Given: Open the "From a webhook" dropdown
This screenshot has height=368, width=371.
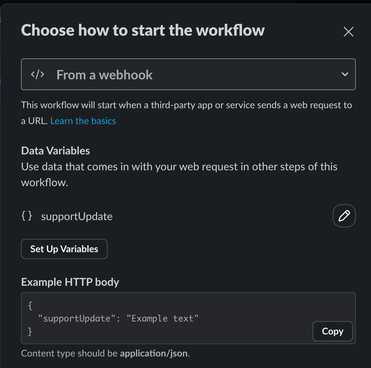Looking at the screenshot, I should click(188, 74).
